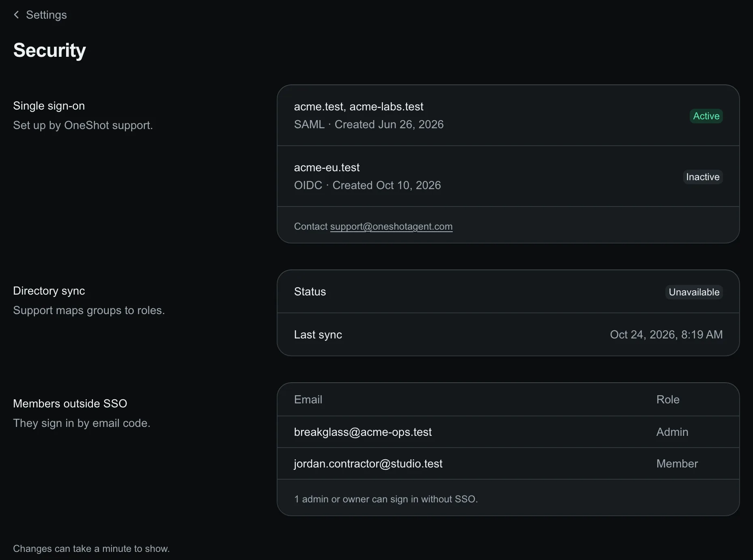
Task: Click 'Support maps groups to roles.' text
Action: 89,310
